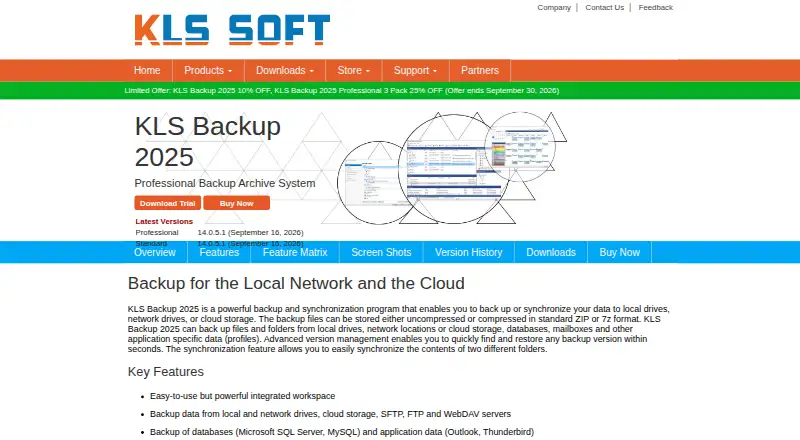Click the Backup for the Local Network heading
The image size is (800, 440).
tap(296, 283)
